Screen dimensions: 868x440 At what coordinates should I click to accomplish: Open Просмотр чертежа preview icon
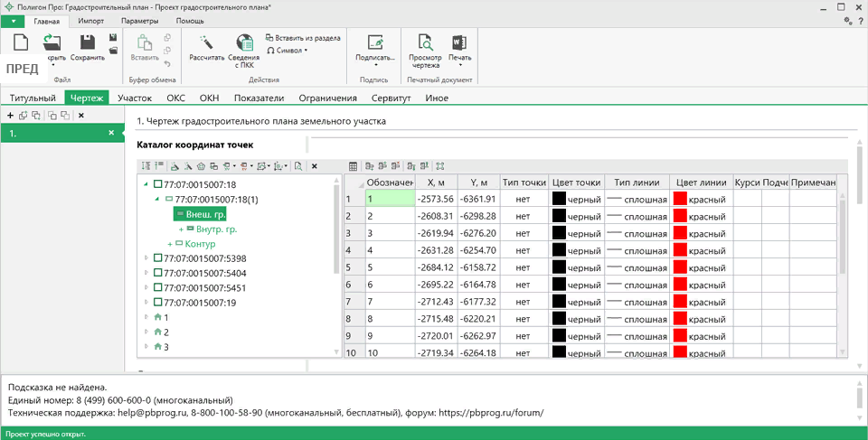click(x=424, y=42)
